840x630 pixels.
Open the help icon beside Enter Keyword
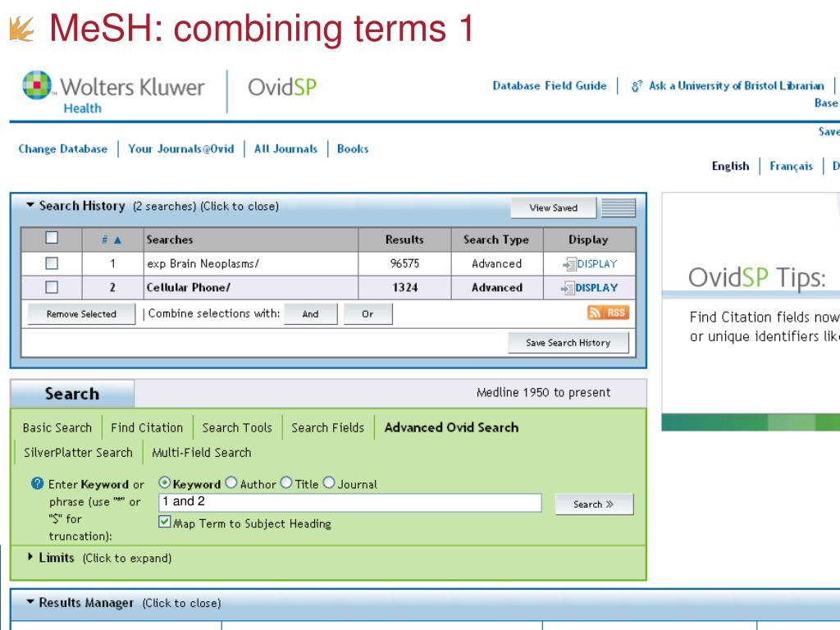(37, 484)
